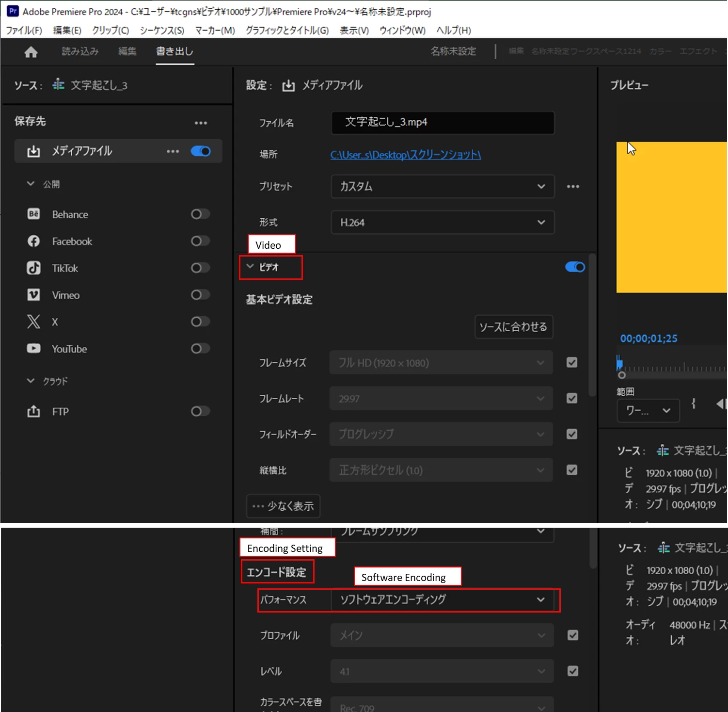The height and width of the screenshot is (712, 728).
Task: Enable Vimeo publishing toggle
Action: point(200,295)
